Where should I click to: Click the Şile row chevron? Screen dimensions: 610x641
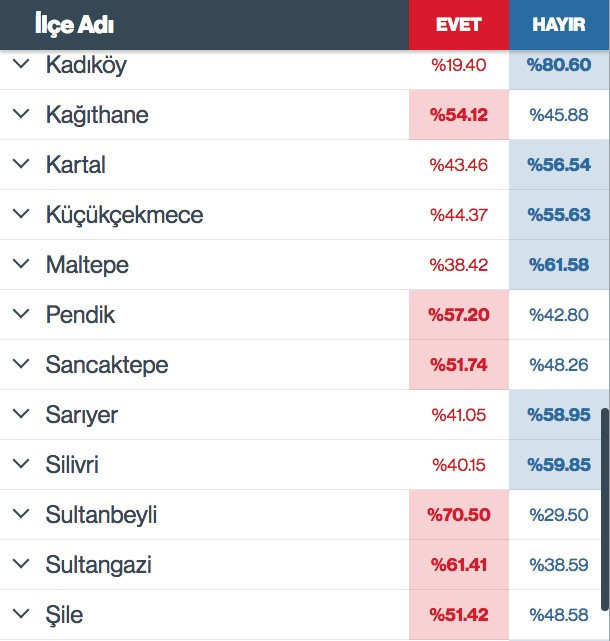pyautogui.click(x=22, y=615)
